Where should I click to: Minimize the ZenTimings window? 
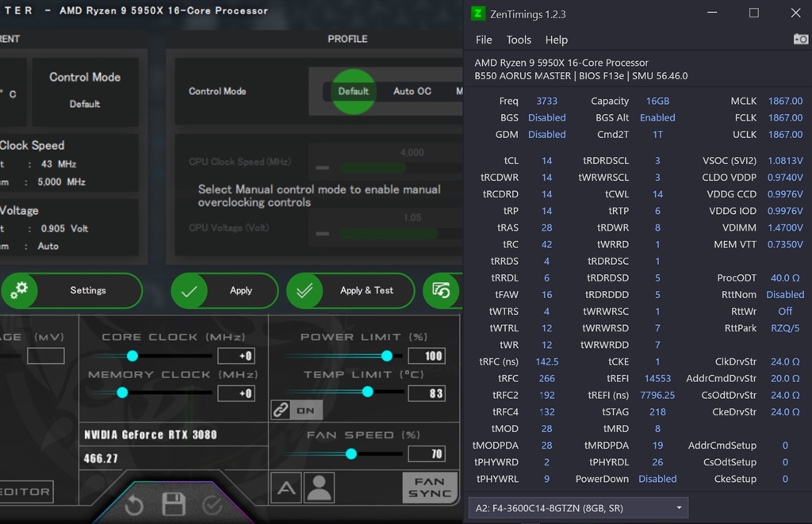pyautogui.click(x=712, y=13)
